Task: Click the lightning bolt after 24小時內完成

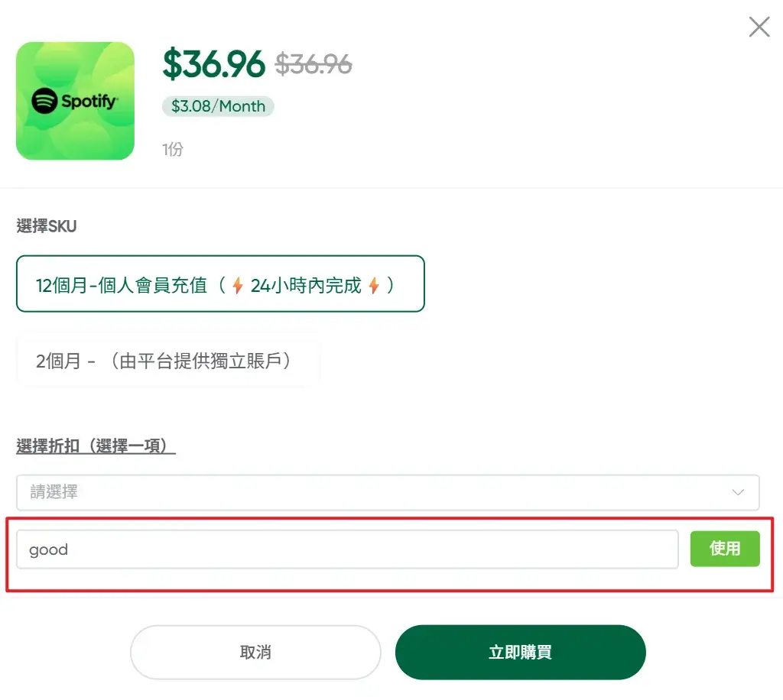Action: click(x=374, y=286)
